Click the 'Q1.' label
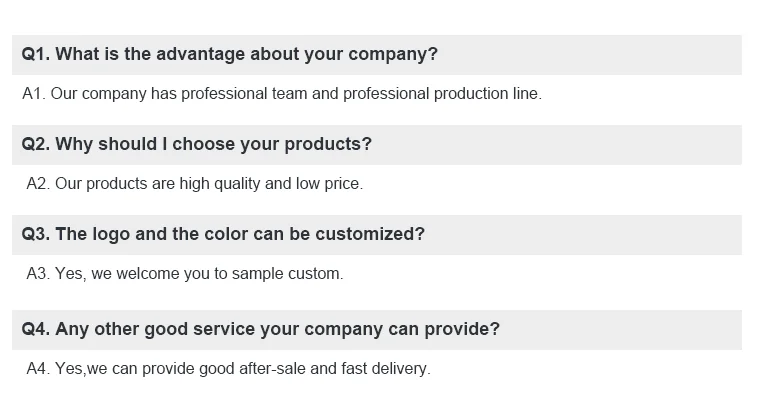The image size is (769, 417). 36,54
